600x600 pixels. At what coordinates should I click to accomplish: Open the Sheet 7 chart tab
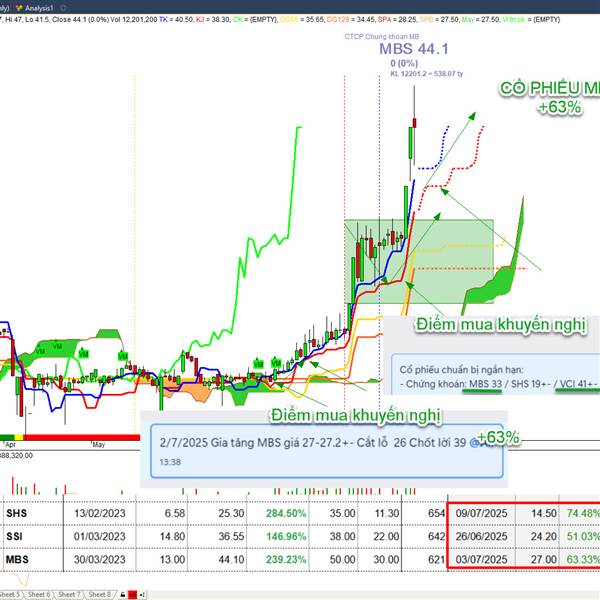(69, 594)
